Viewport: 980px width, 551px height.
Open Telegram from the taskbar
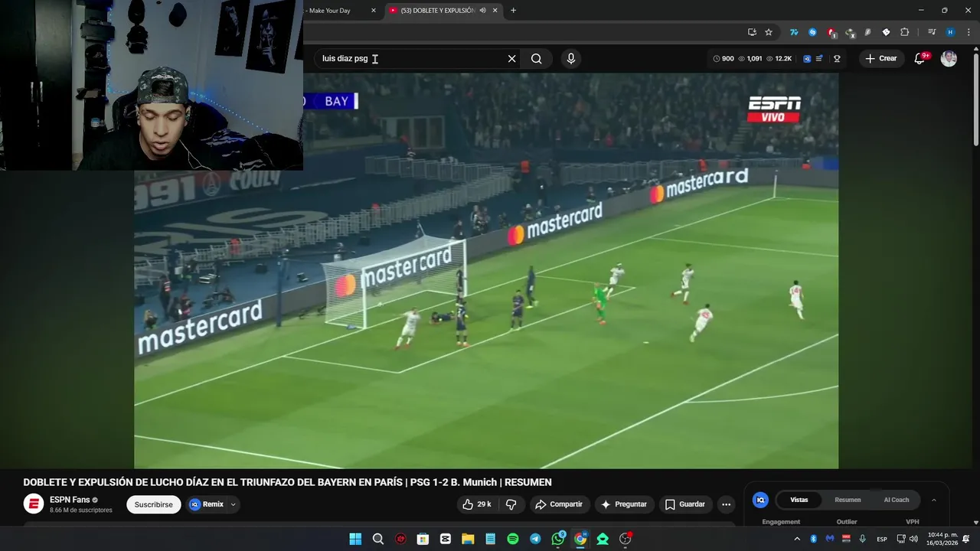[535, 539]
